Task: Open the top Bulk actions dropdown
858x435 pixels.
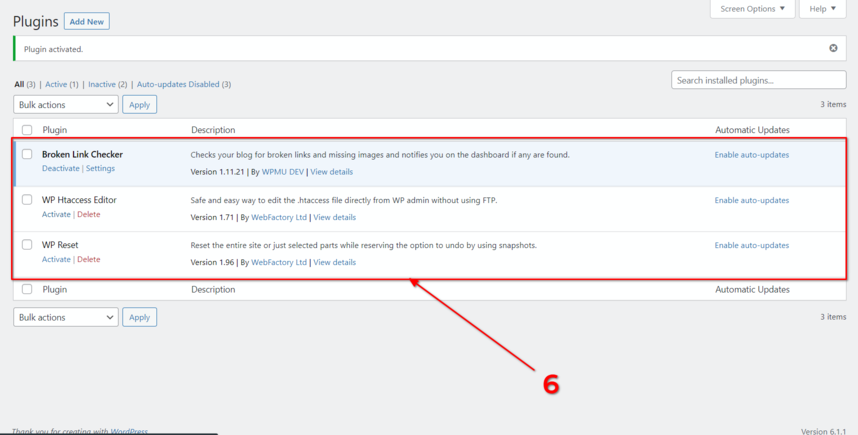Action: [66, 105]
